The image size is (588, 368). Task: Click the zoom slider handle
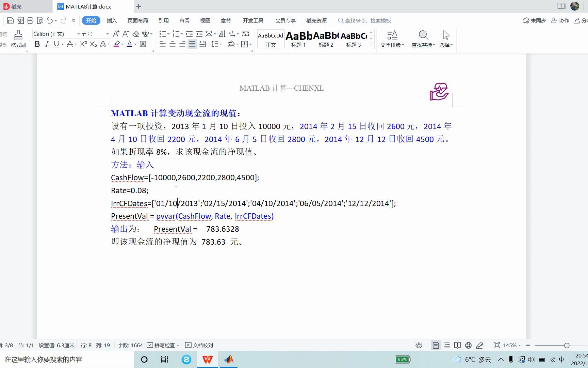567,346
